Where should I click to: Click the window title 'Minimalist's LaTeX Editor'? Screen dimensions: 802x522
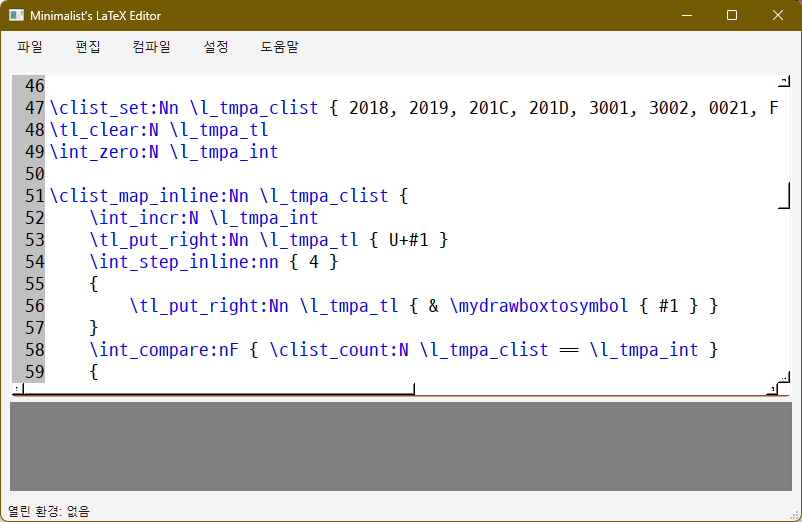pyautogui.click(x=96, y=16)
